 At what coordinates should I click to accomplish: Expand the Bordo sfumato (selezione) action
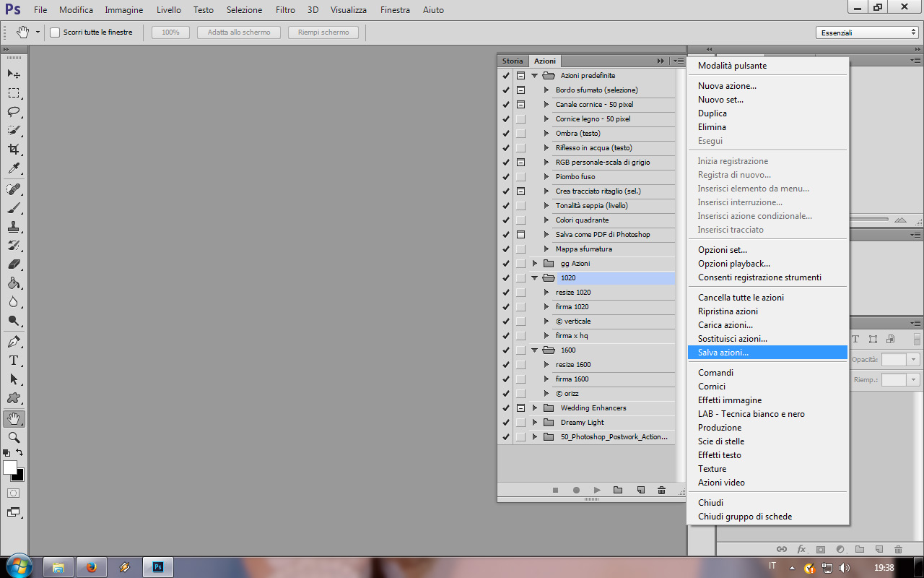tap(546, 90)
